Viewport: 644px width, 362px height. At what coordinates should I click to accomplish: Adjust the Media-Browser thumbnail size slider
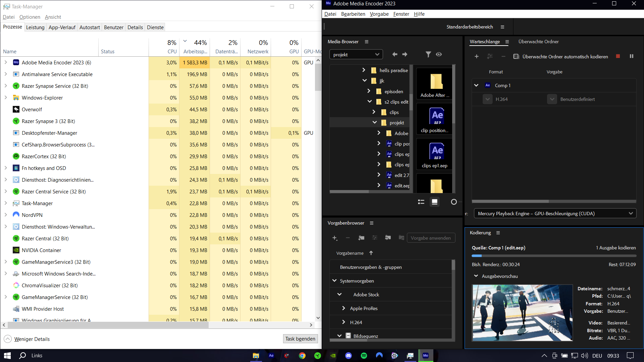click(454, 202)
